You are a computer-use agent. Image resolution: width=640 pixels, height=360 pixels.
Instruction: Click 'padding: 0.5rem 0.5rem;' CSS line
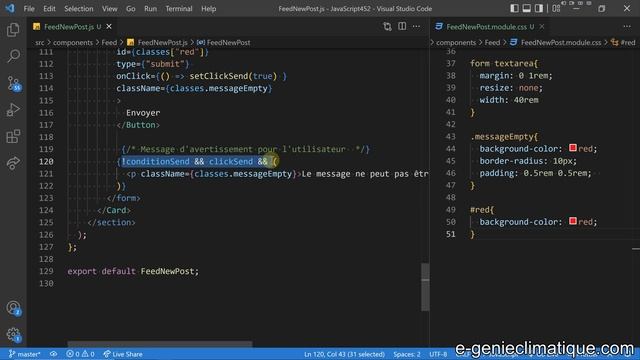pyautogui.click(x=536, y=173)
